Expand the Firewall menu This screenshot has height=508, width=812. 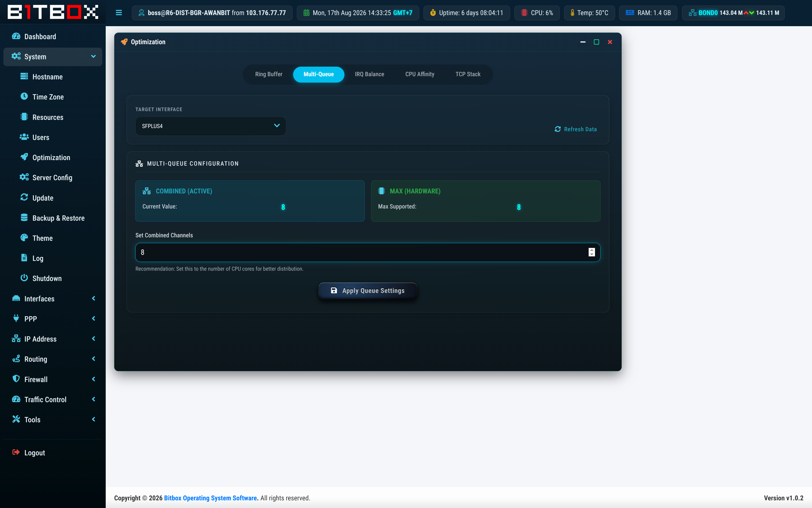(53, 379)
